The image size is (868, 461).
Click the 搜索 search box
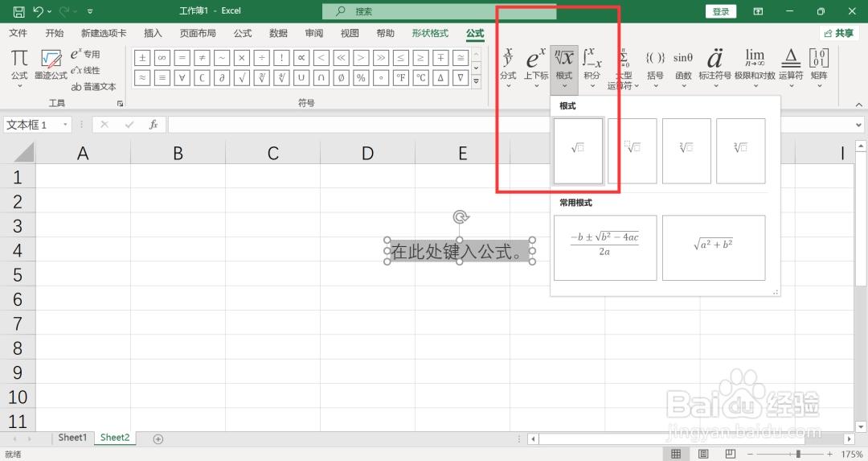pos(439,11)
